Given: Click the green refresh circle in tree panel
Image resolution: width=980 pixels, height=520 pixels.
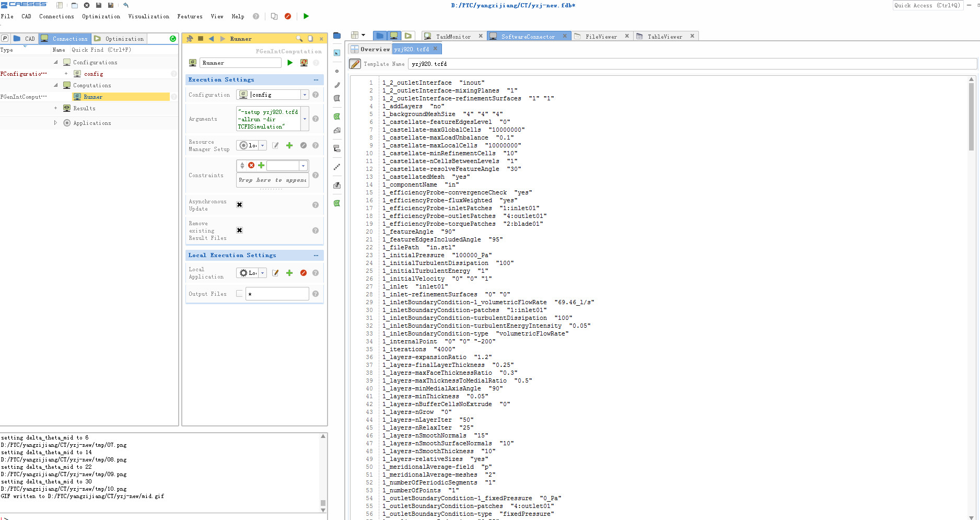Looking at the screenshot, I should (x=173, y=39).
